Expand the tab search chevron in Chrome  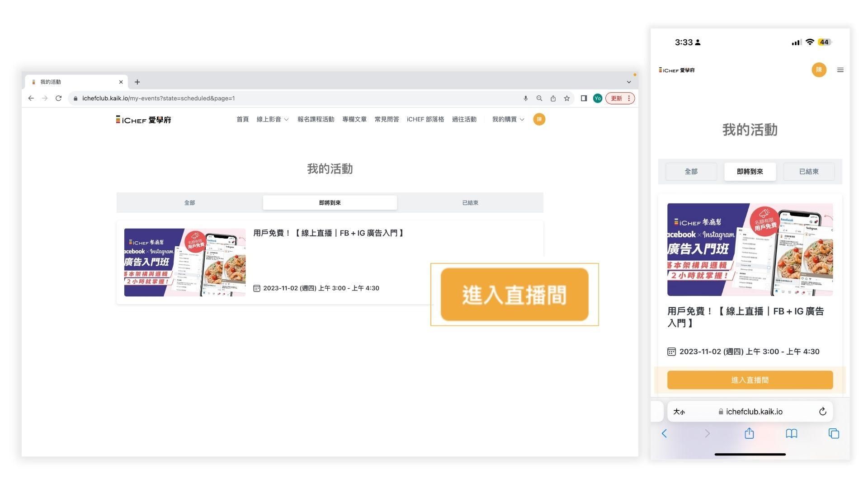tap(628, 82)
